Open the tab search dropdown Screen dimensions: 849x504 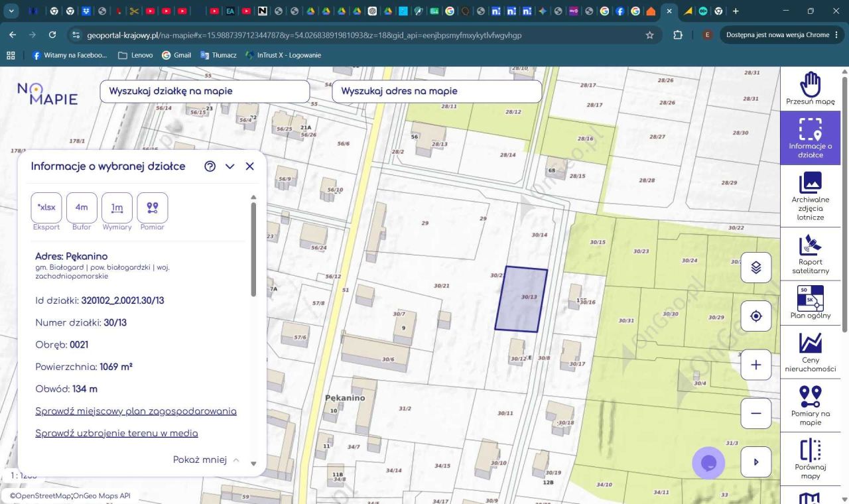pos(10,11)
